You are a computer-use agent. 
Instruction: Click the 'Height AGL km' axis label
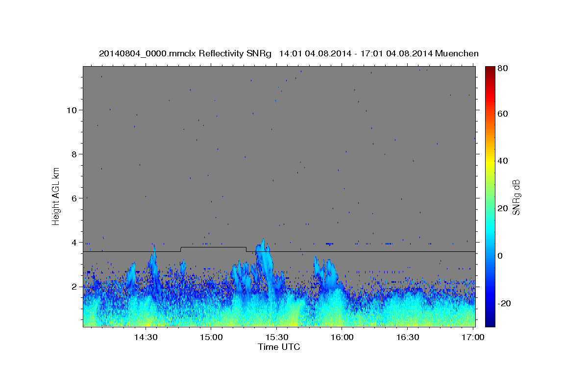[x=56, y=196]
